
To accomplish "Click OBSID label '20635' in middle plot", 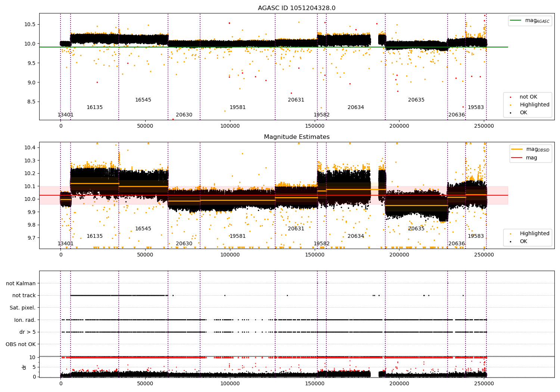I will pos(416,229).
